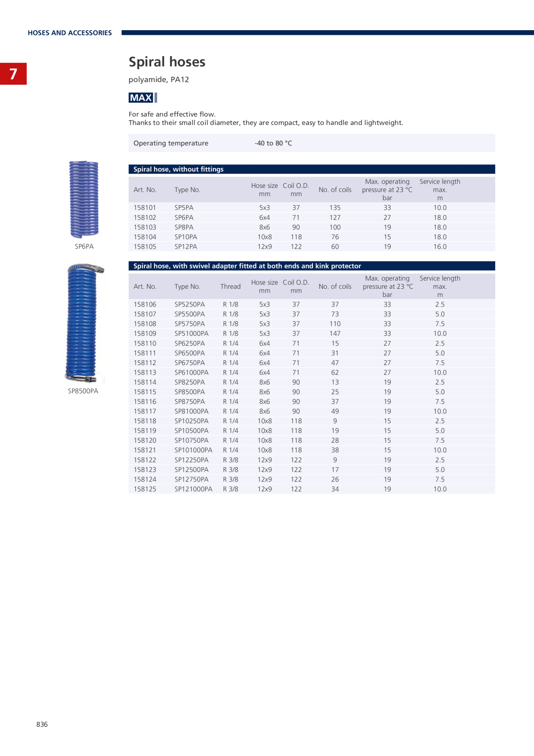Click the 'Spiral hoses' page title

coord(167,62)
